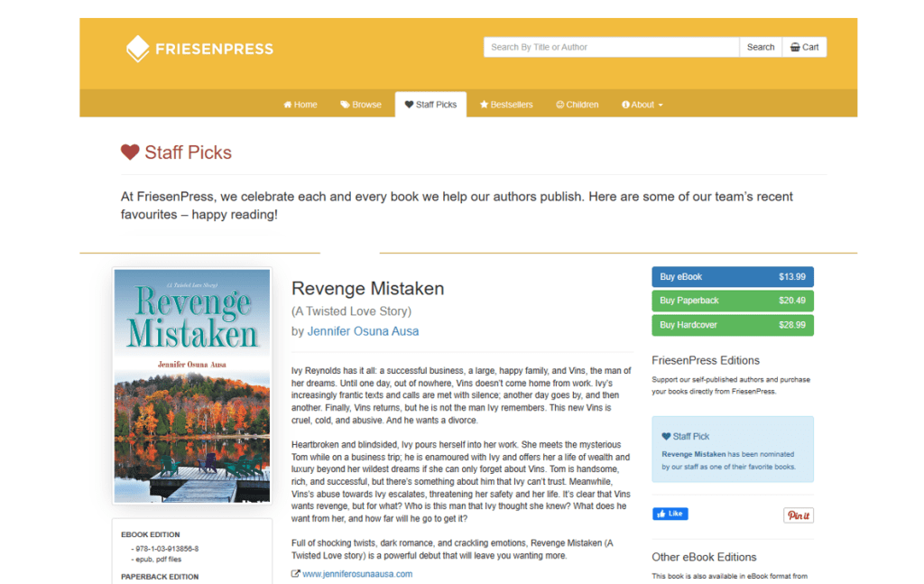Viewport: 924px width, 584px height.
Task: Navigate to the Children category
Action: [577, 105]
